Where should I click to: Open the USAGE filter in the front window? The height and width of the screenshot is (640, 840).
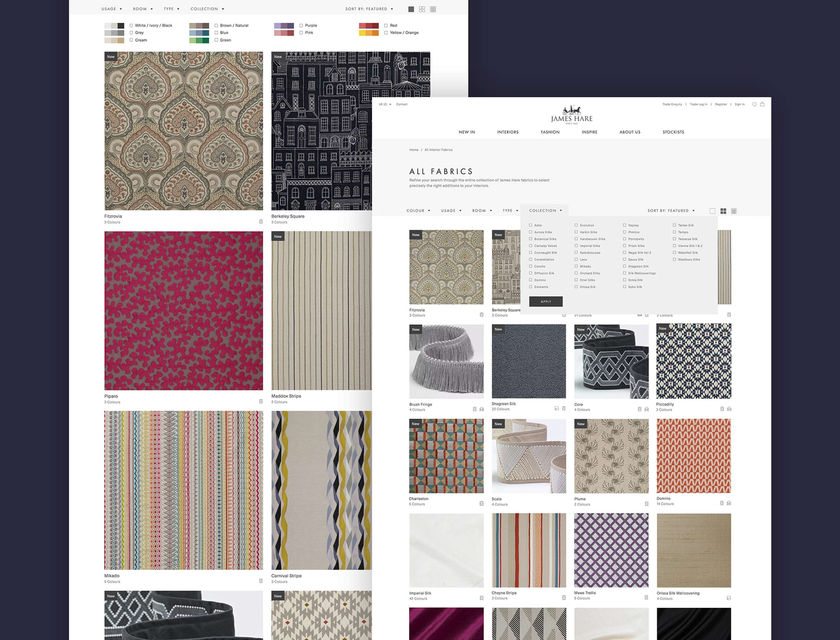[x=451, y=211]
